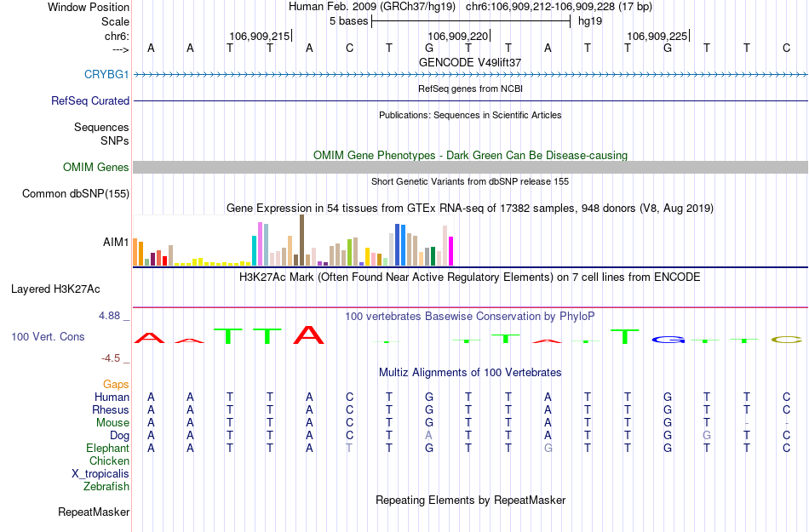Click the Human Feb. 2009 (GRCh37/hg19) header
Viewport: 809px width, 532px height.
(x=372, y=7)
